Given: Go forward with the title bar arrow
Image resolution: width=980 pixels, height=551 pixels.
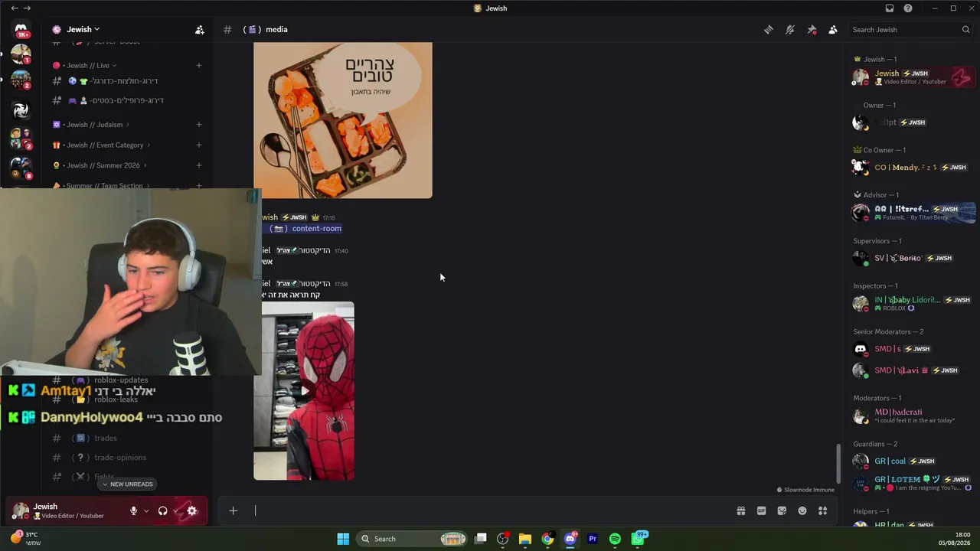Looking at the screenshot, I should (x=28, y=8).
